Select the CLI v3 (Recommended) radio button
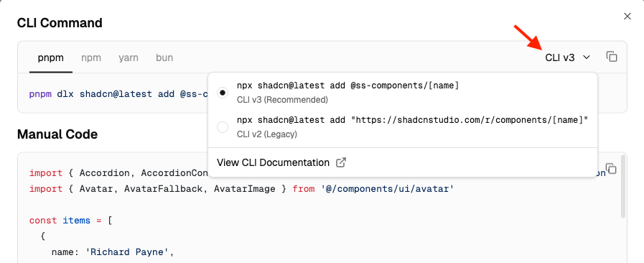This screenshot has width=644, height=263. pos(222,93)
